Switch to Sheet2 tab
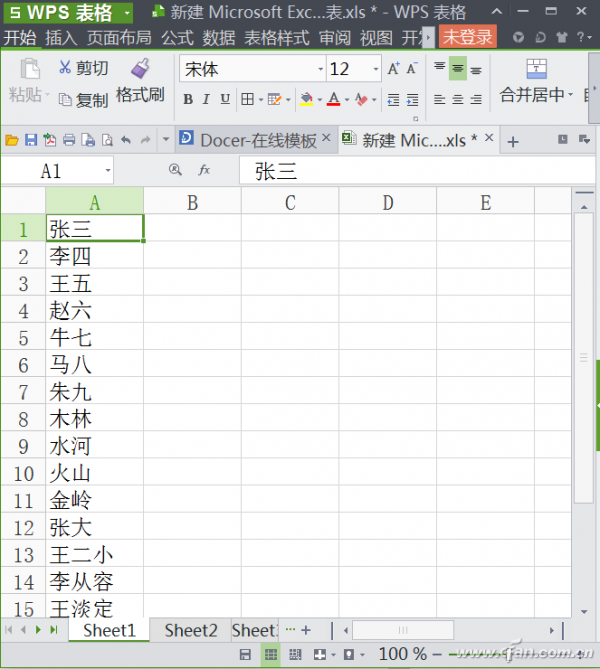Screen dimensions: 600x669 pyautogui.click(x=191, y=630)
